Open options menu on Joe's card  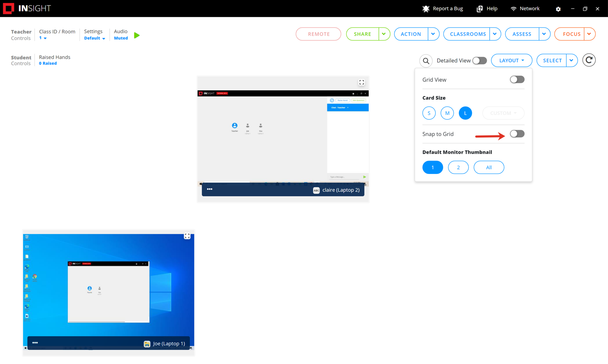click(x=35, y=343)
